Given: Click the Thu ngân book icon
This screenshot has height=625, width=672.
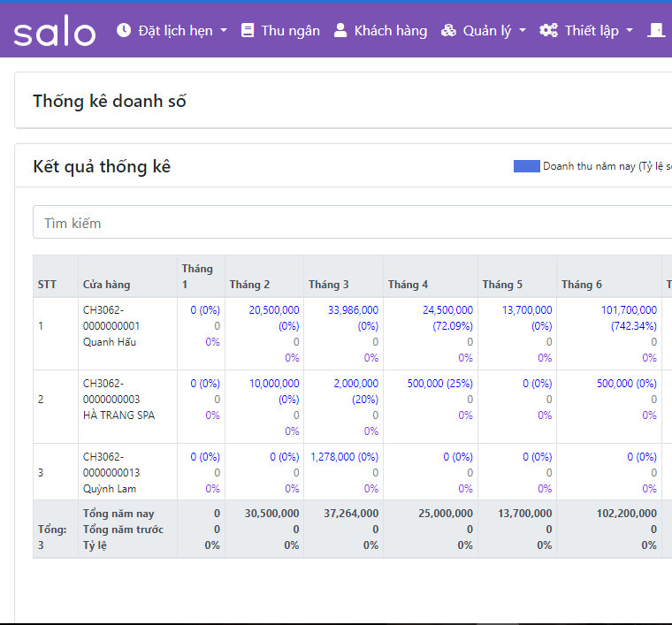Looking at the screenshot, I should pos(248,30).
